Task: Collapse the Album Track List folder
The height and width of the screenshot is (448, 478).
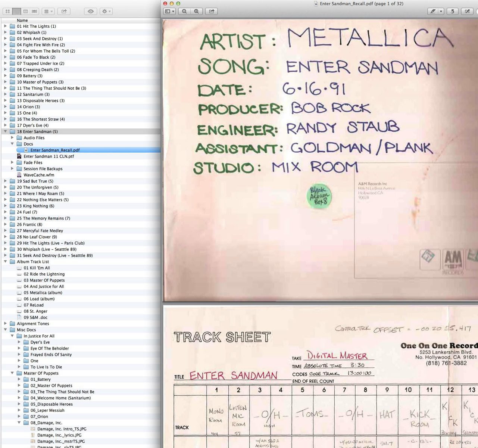Action: (5, 262)
